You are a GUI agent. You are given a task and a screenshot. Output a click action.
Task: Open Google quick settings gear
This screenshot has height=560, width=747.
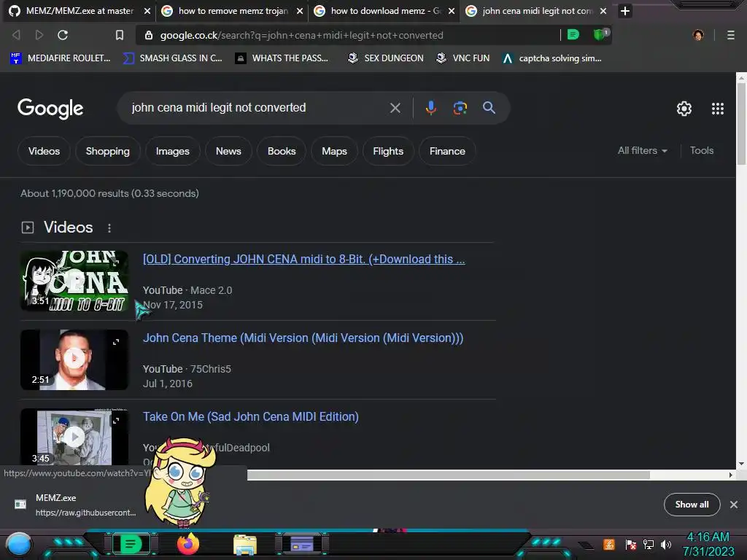pyautogui.click(x=684, y=109)
